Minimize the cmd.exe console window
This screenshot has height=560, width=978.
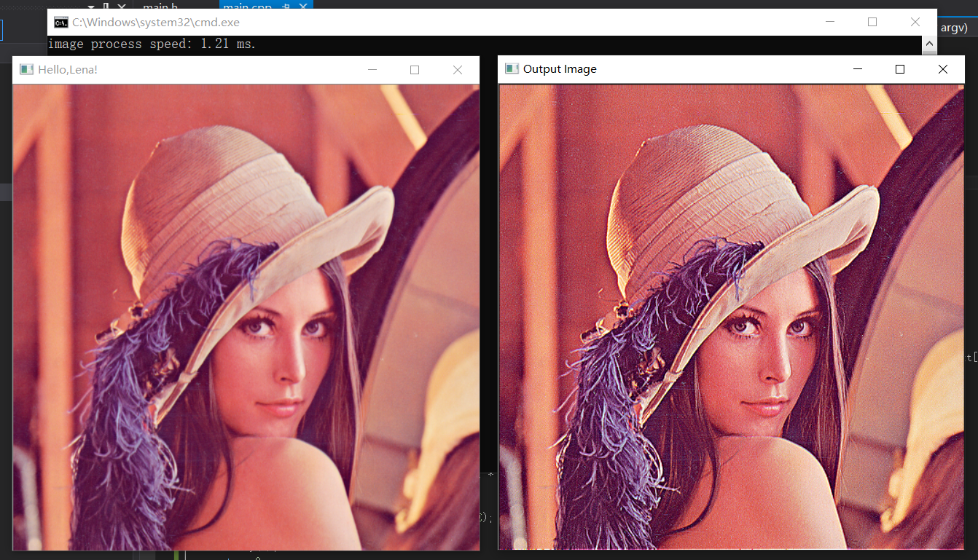coord(829,22)
